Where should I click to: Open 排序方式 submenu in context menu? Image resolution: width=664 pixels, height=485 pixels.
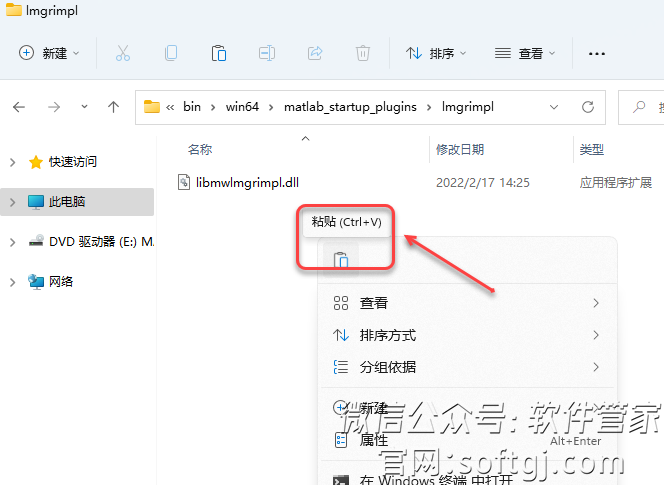click(467, 335)
